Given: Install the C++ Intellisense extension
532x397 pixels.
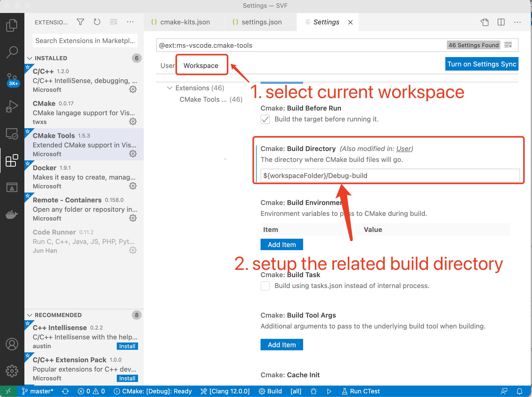Looking at the screenshot, I should pyautogui.click(x=127, y=346).
